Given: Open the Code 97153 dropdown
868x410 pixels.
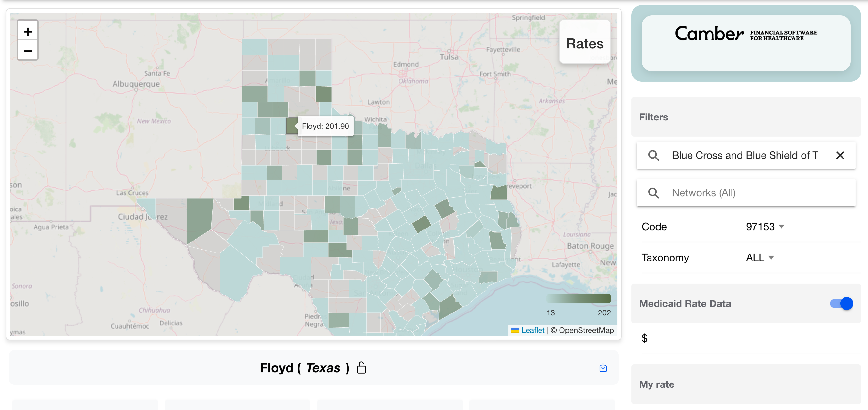Looking at the screenshot, I should (765, 227).
